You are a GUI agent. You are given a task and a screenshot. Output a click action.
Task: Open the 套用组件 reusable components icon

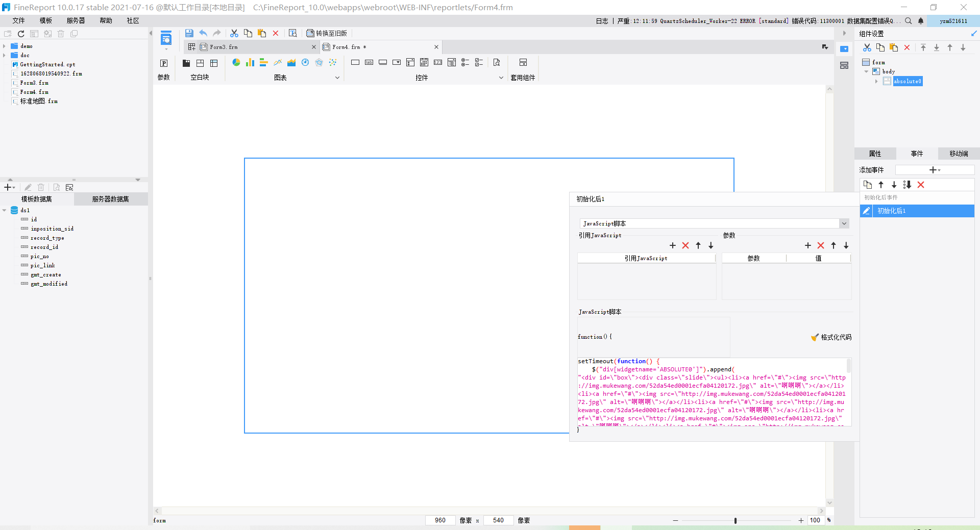point(523,62)
